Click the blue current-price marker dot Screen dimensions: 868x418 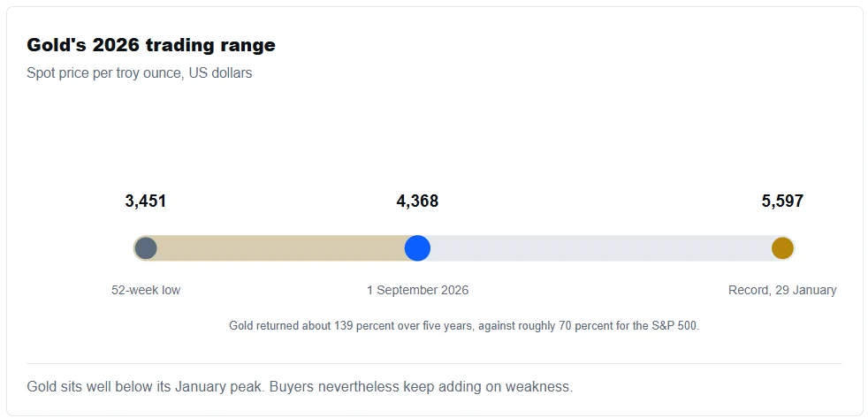[x=417, y=248]
